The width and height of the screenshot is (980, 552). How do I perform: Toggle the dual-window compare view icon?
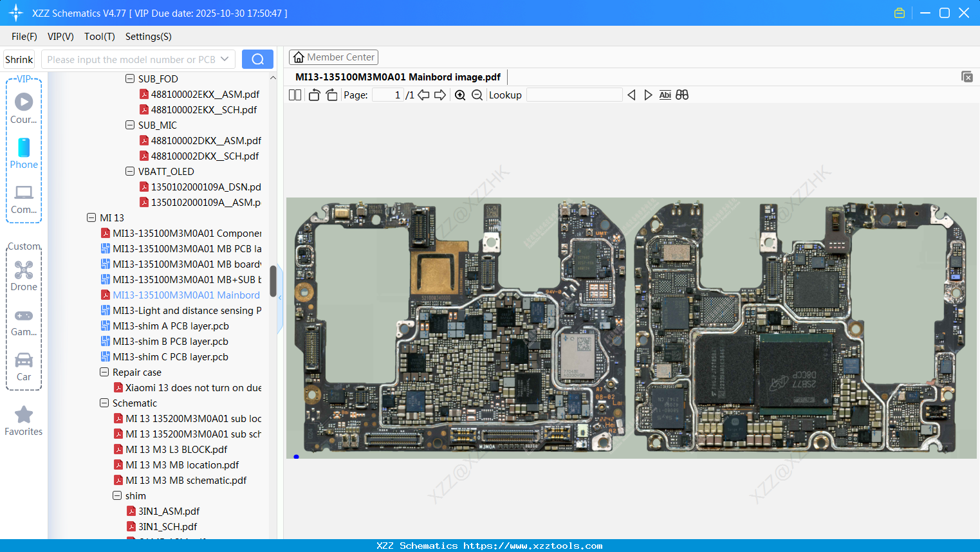682,95
